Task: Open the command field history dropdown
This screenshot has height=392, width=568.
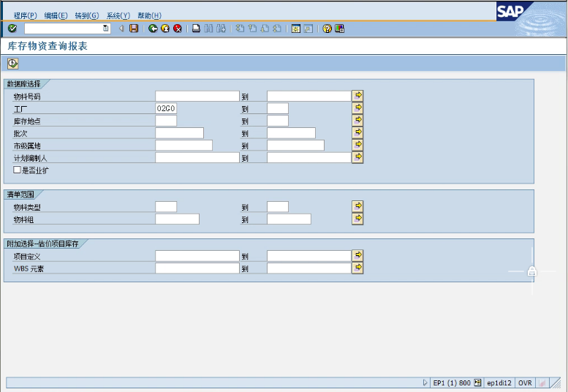Action: point(106,29)
